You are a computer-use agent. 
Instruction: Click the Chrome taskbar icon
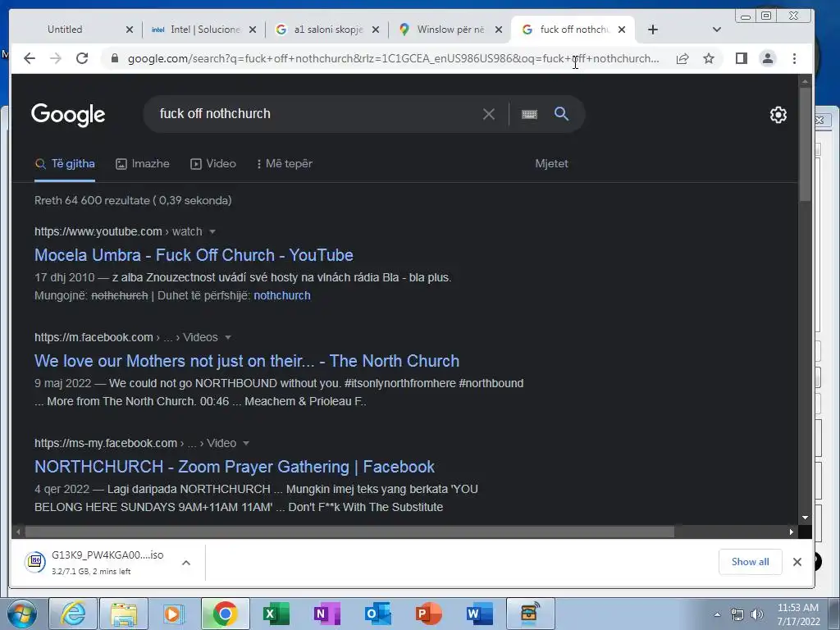point(225,614)
